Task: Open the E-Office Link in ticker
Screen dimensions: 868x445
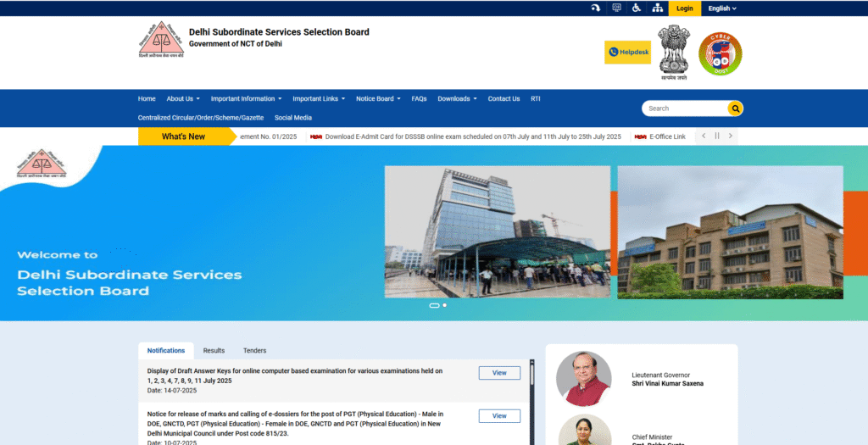Action: click(x=667, y=136)
